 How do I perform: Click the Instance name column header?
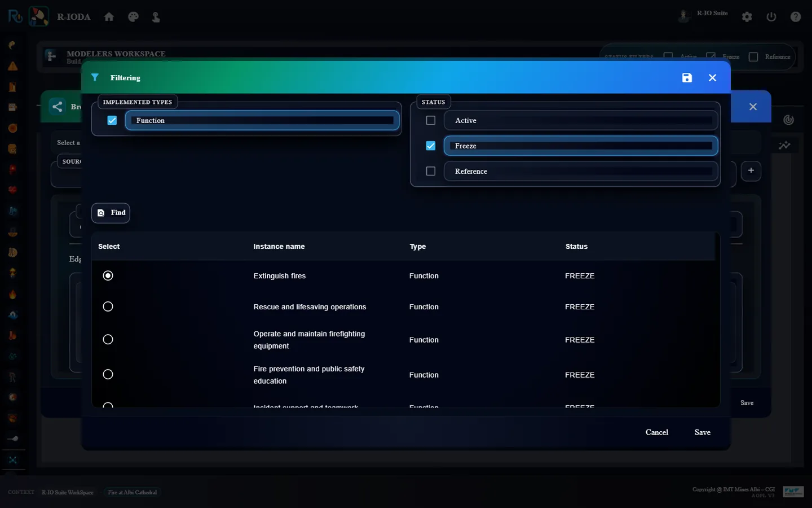pyautogui.click(x=279, y=247)
